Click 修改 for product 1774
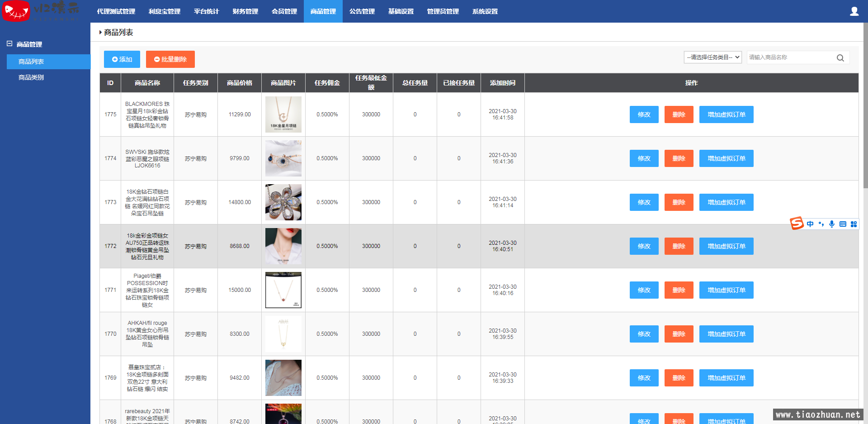The height and width of the screenshot is (424, 868). (644, 158)
